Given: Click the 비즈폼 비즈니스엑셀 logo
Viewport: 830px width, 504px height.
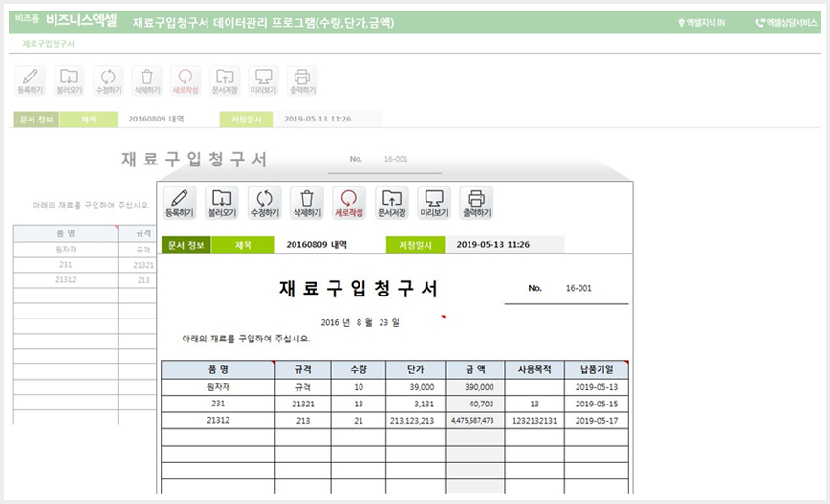Looking at the screenshot, I should tap(66, 21).
